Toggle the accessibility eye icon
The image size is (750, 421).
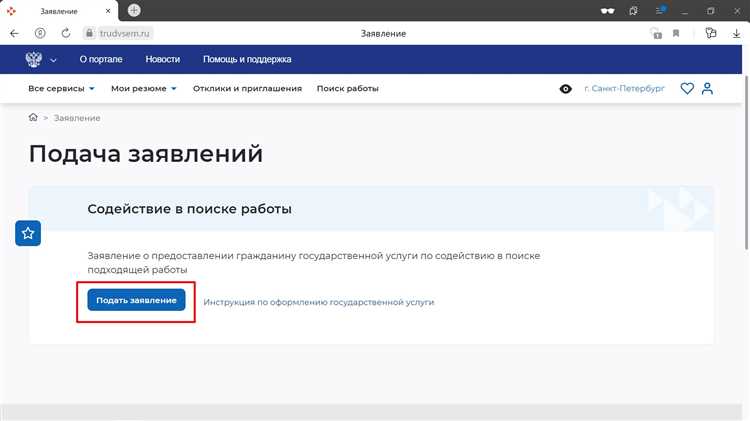coord(565,89)
